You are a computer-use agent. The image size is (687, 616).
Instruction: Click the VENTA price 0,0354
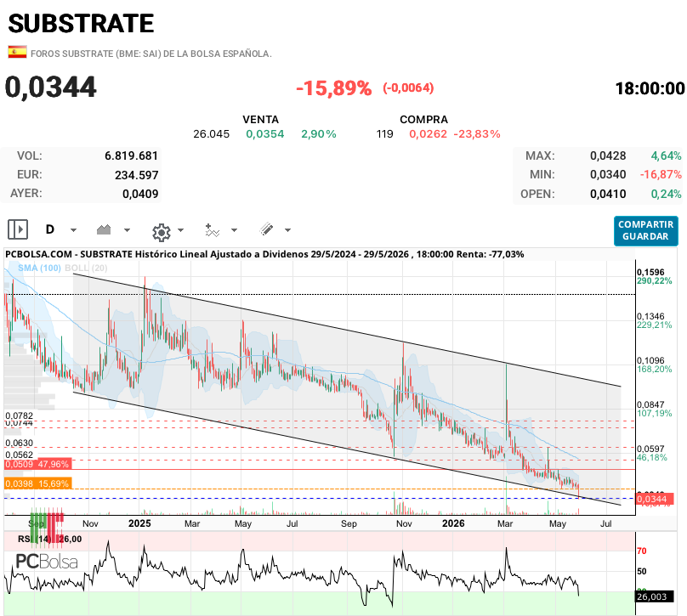click(x=265, y=134)
